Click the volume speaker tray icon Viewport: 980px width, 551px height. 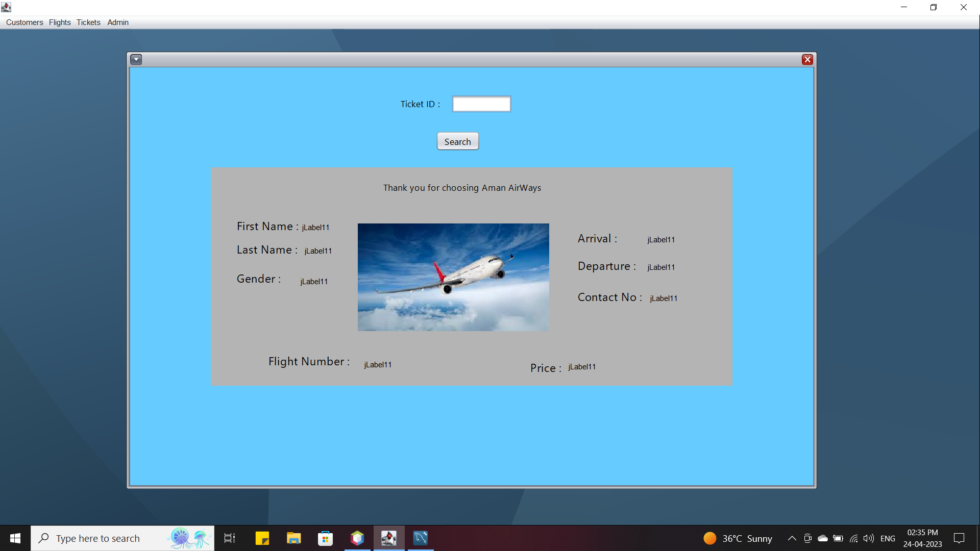[868, 538]
